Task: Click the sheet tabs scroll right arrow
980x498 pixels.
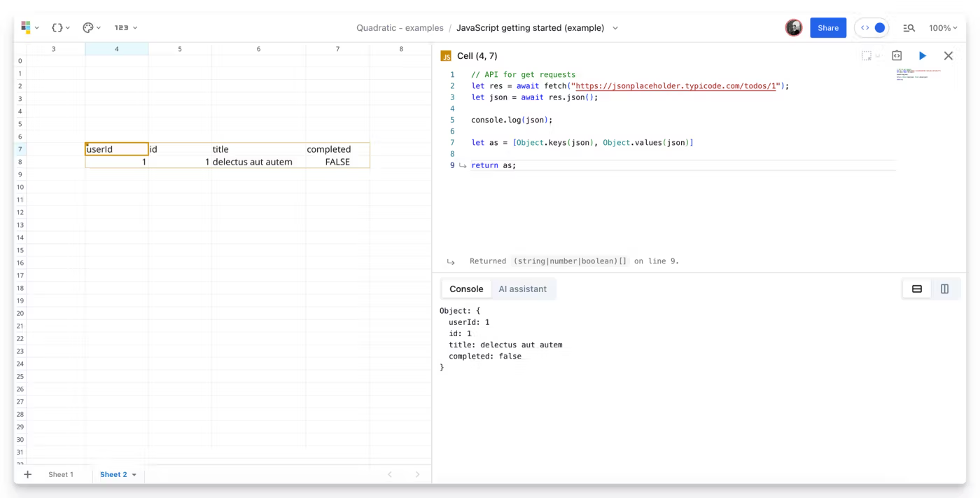Action: coord(417,474)
